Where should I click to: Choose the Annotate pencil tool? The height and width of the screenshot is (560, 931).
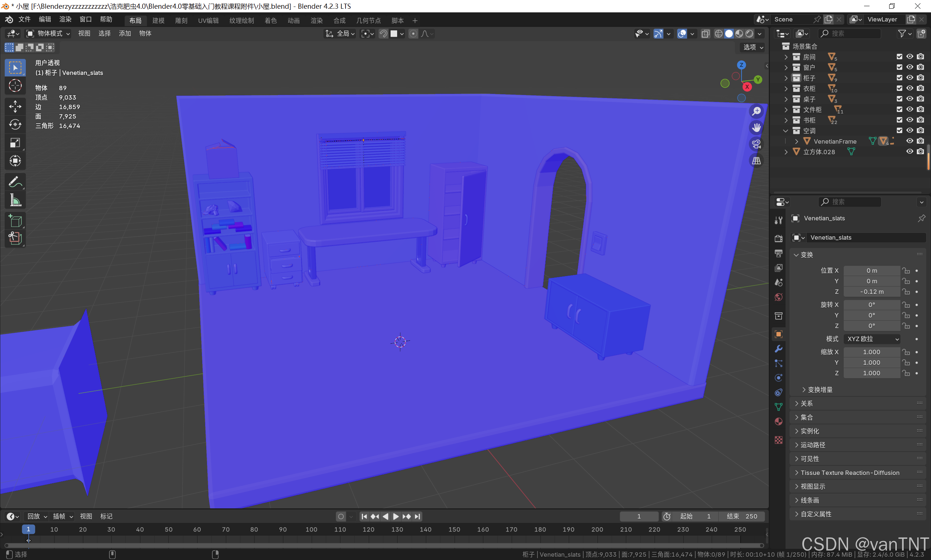[15, 182]
